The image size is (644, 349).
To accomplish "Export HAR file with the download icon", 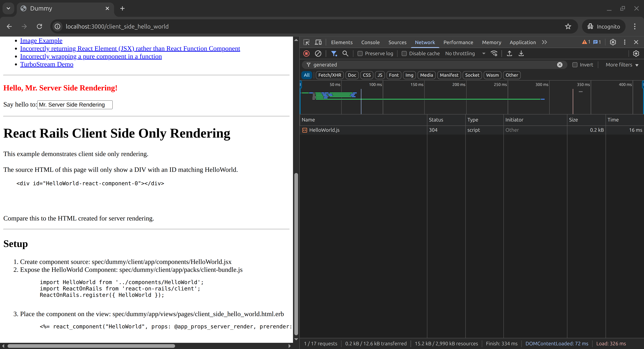I will pyautogui.click(x=521, y=53).
